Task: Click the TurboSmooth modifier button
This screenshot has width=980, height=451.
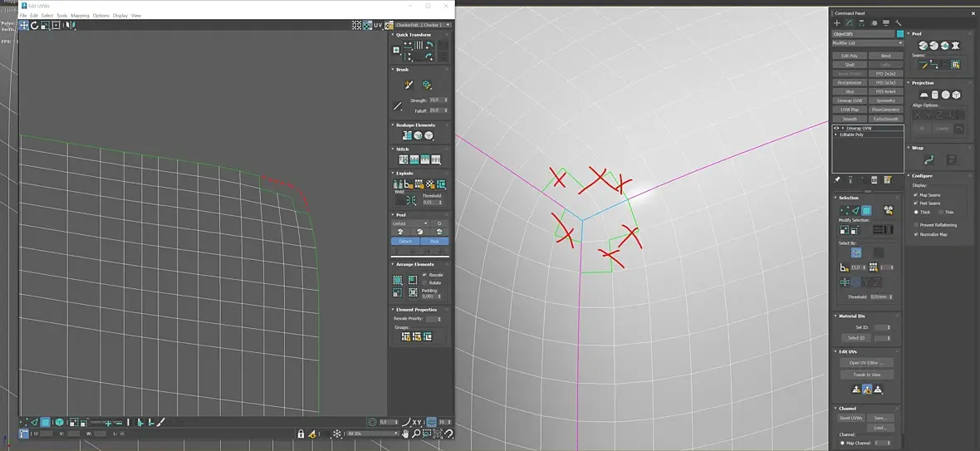Action: point(885,119)
